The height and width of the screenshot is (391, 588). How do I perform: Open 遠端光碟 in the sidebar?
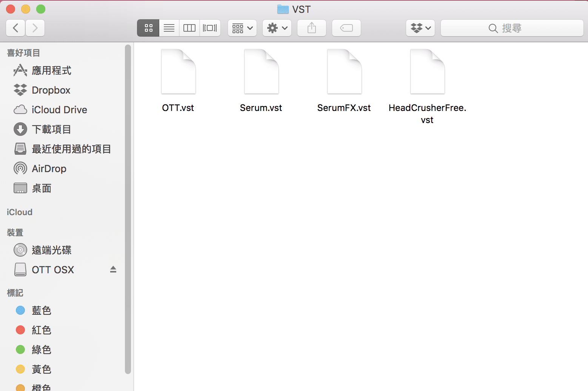[51, 250]
